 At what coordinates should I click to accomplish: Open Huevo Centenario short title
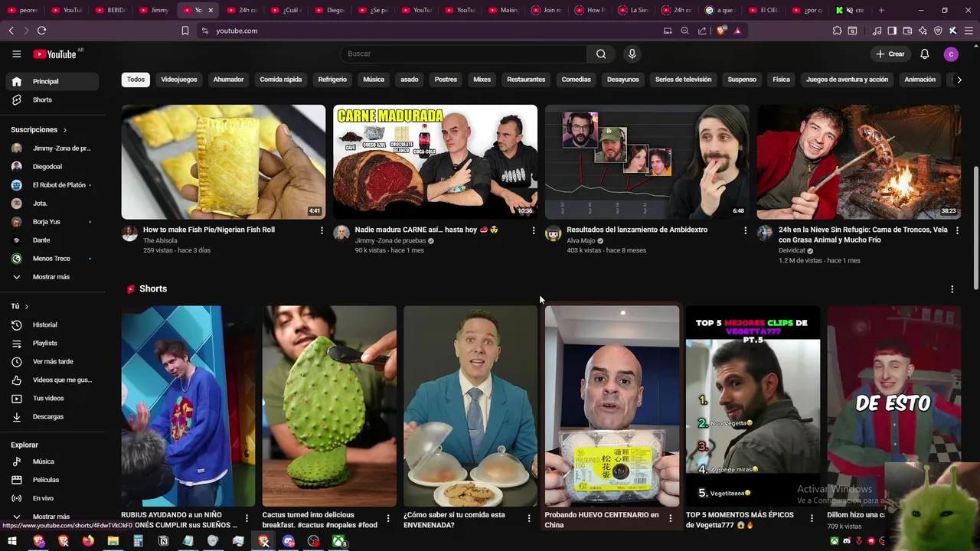[602, 520]
